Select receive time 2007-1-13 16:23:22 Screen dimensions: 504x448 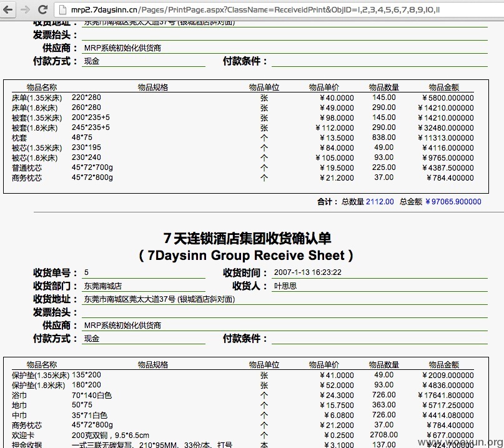tap(308, 272)
